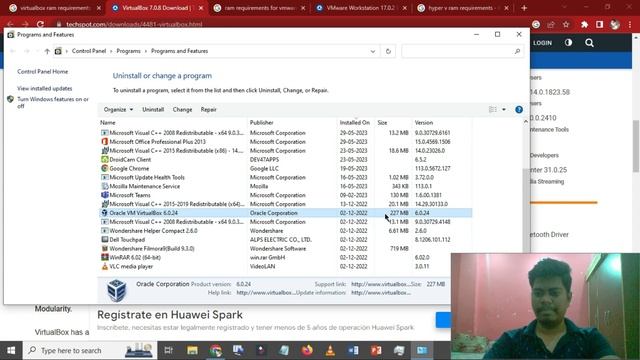Refresh the Programs and Features address bar
Image resolution: width=640 pixels, height=360 pixels.
[x=388, y=51]
